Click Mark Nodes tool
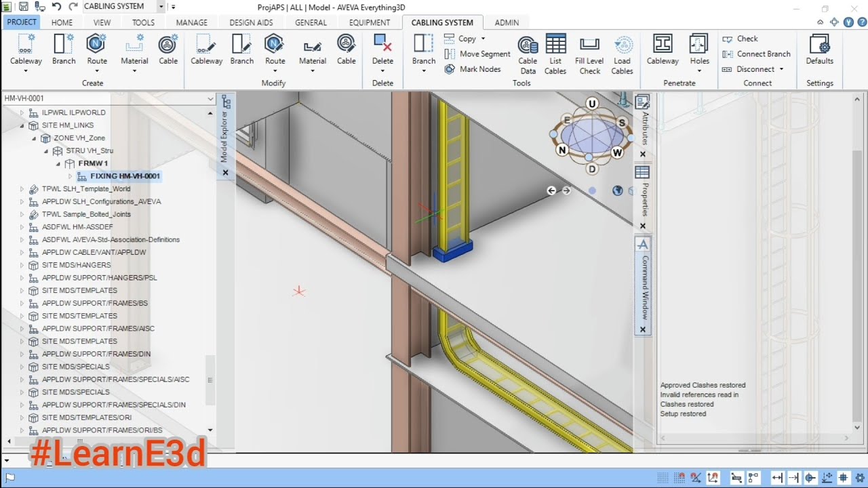Viewport: 868px width, 488px height. [473, 69]
